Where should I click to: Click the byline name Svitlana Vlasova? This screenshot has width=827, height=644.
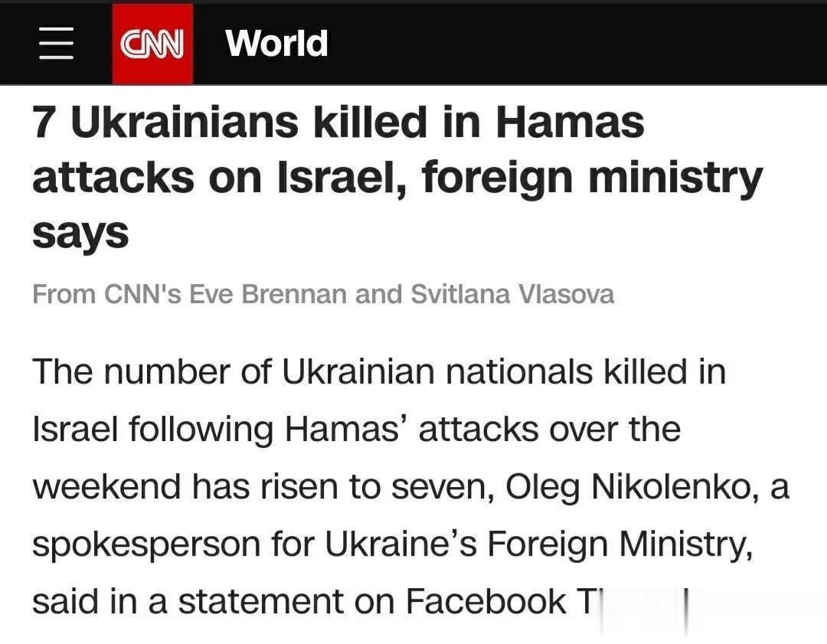coord(512,294)
